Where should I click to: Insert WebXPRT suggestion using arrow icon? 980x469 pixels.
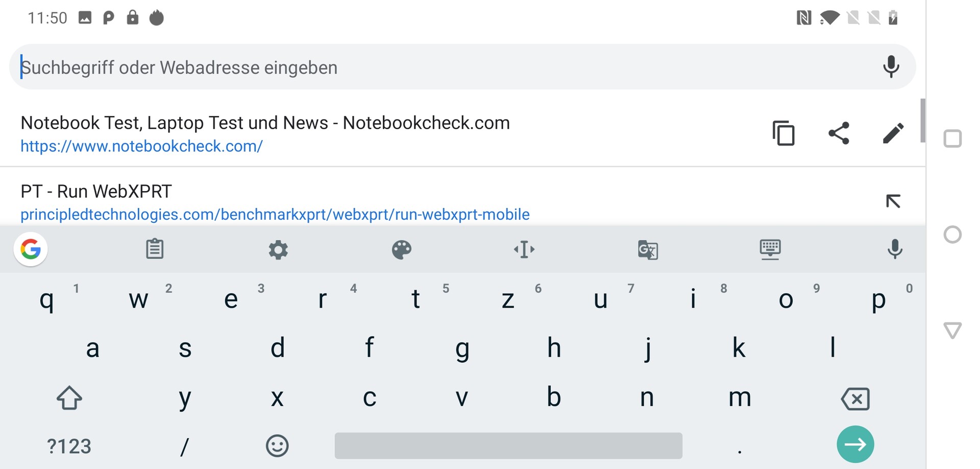(893, 201)
